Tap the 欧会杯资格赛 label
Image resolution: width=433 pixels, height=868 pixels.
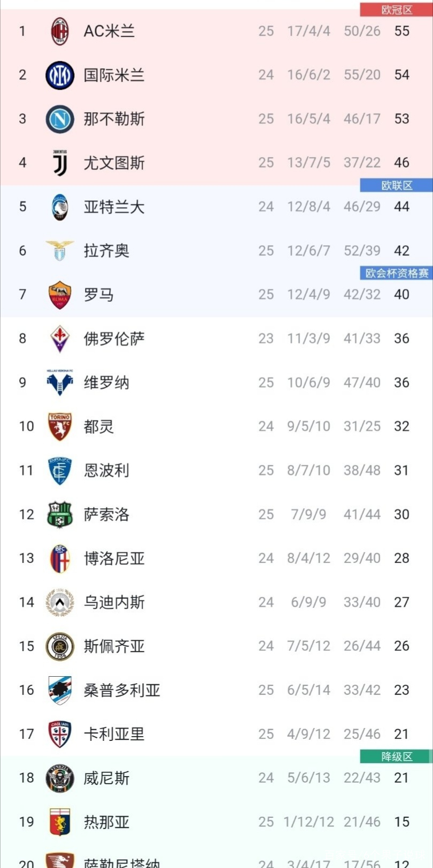tap(396, 273)
